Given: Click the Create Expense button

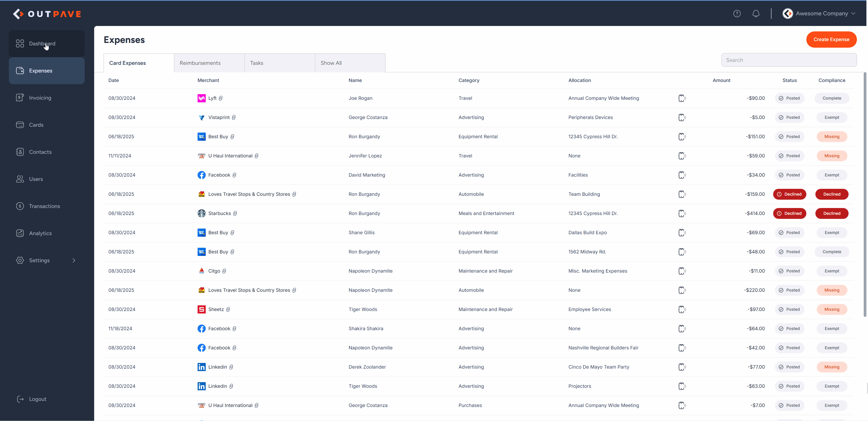Looking at the screenshot, I should [831, 40].
